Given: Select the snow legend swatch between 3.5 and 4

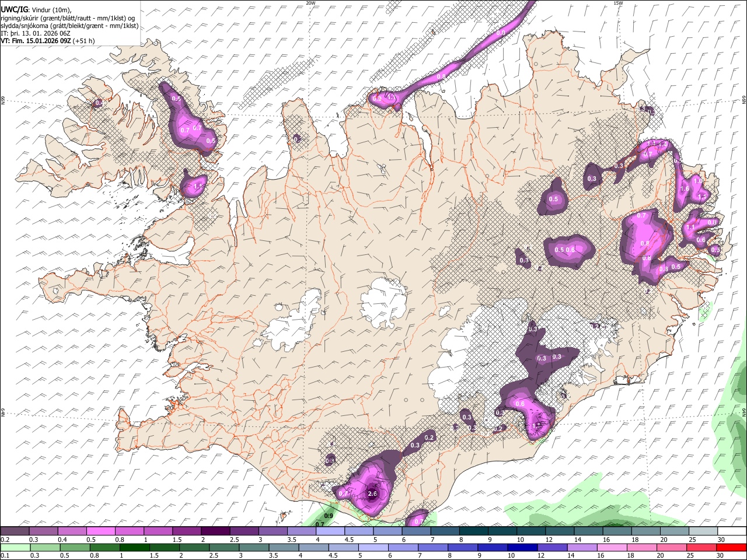Looking at the screenshot, I should pos(302,531).
